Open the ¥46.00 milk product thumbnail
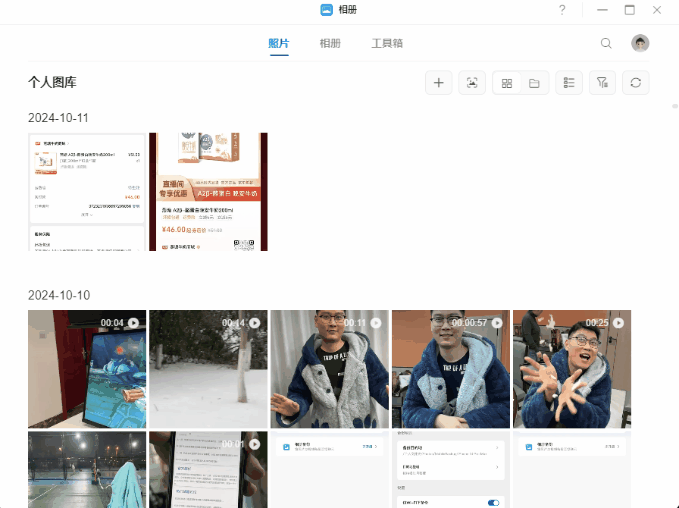The width and height of the screenshot is (679, 508). tap(208, 192)
